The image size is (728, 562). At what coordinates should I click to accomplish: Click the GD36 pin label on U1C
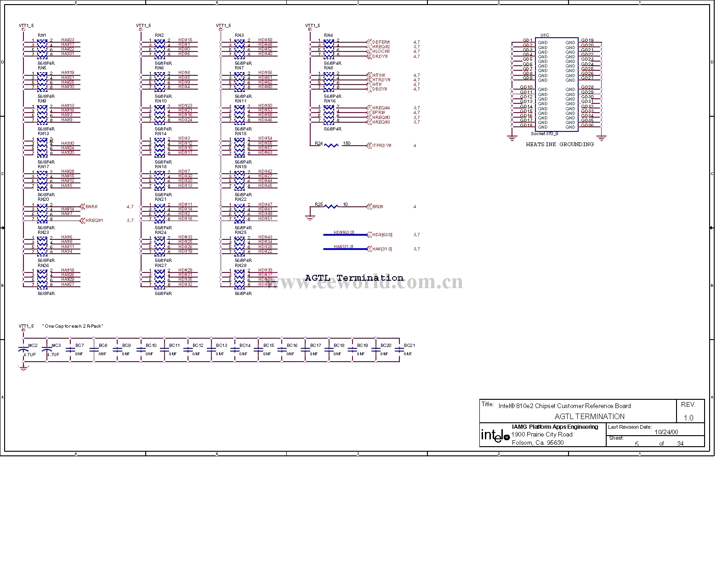(587, 125)
